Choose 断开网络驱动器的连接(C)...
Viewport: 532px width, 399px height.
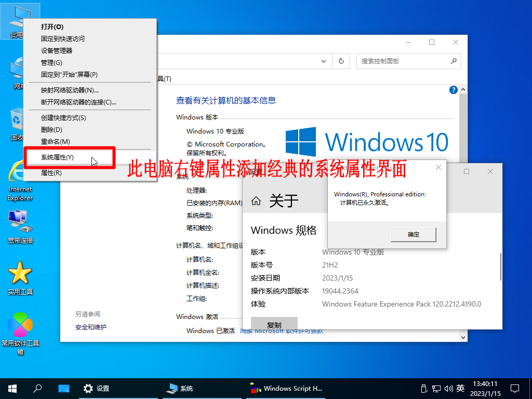click(90, 102)
